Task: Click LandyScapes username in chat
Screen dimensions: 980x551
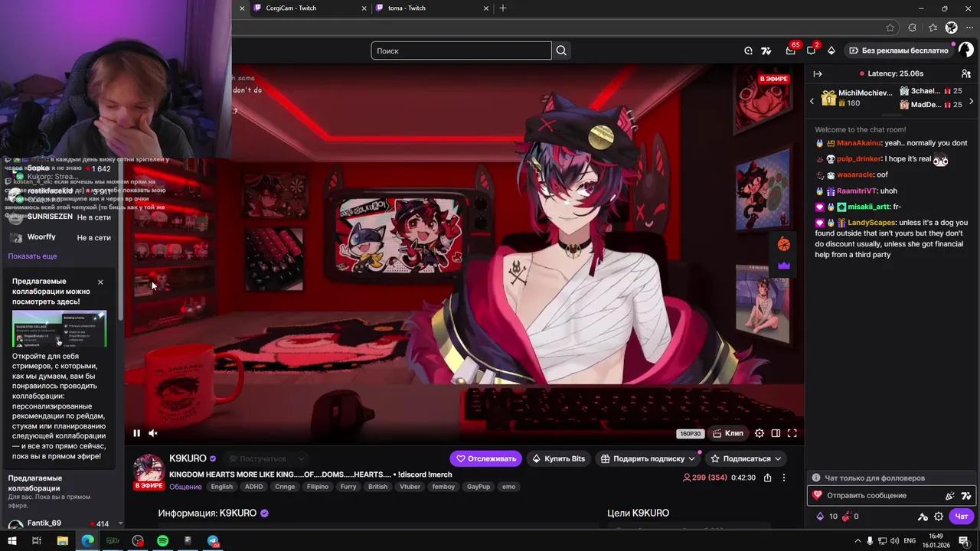Action: coord(871,223)
